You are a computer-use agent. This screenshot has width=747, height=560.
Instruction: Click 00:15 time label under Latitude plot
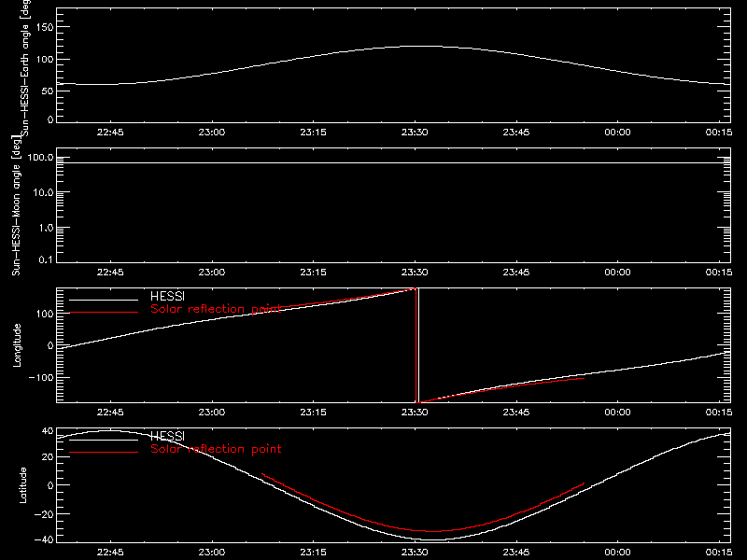coord(719,553)
